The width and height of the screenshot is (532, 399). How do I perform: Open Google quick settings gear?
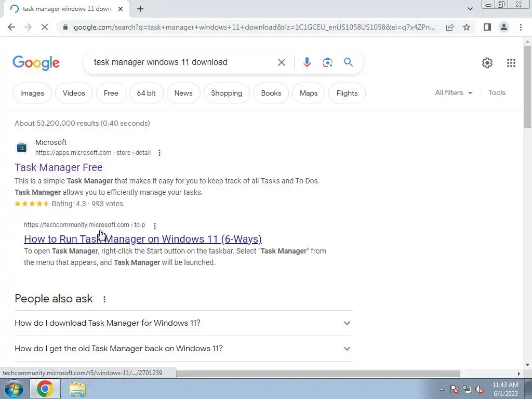(487, 63)
